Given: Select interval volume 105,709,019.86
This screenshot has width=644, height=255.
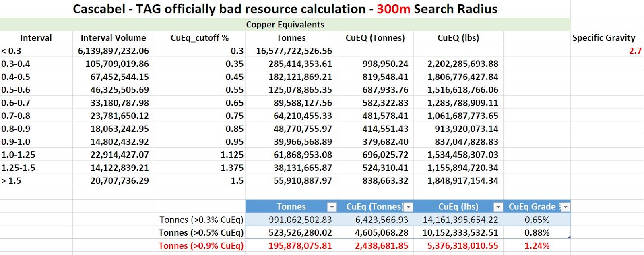Looking at the screenshot, I should (113, 64).
